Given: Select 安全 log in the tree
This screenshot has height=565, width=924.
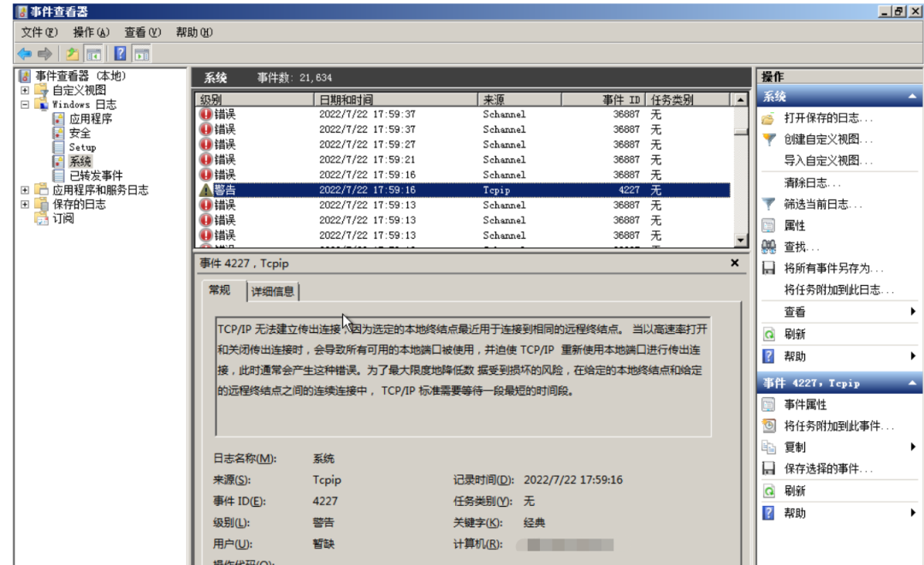Looking at the screenshot, I should tap(80, 134).
